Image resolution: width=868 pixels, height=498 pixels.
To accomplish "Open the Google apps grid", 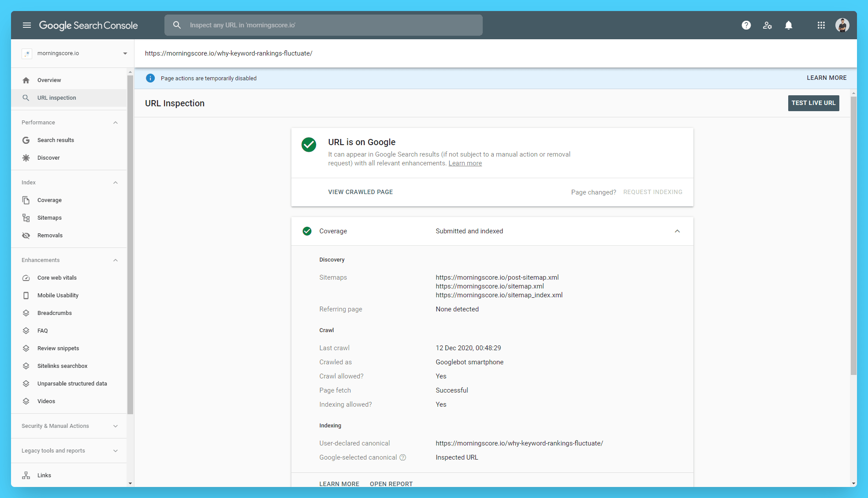I will coord(821,25).
